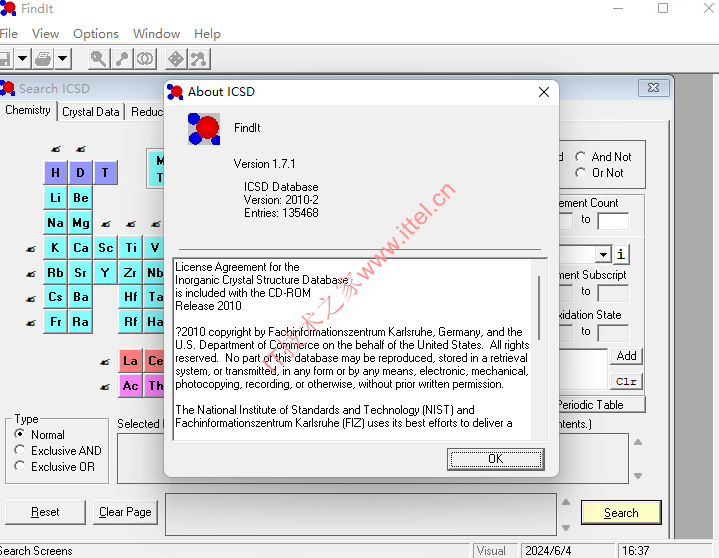Close the Search ICSD window

pyautogui.click(x=653, y=88)
